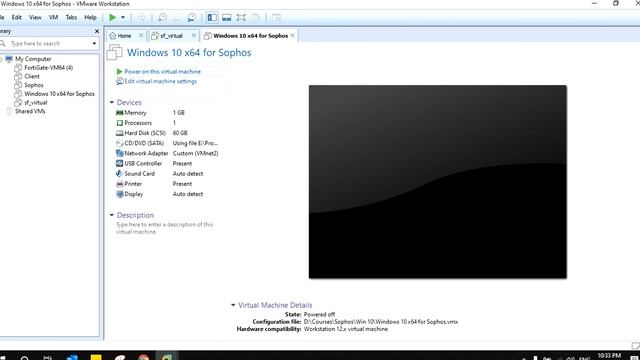Image resolution: width=640 pixels, height=360 pixels.
Task: Click the Hard Disk (SCSI) device icon
Action: (x=120, y=133)
